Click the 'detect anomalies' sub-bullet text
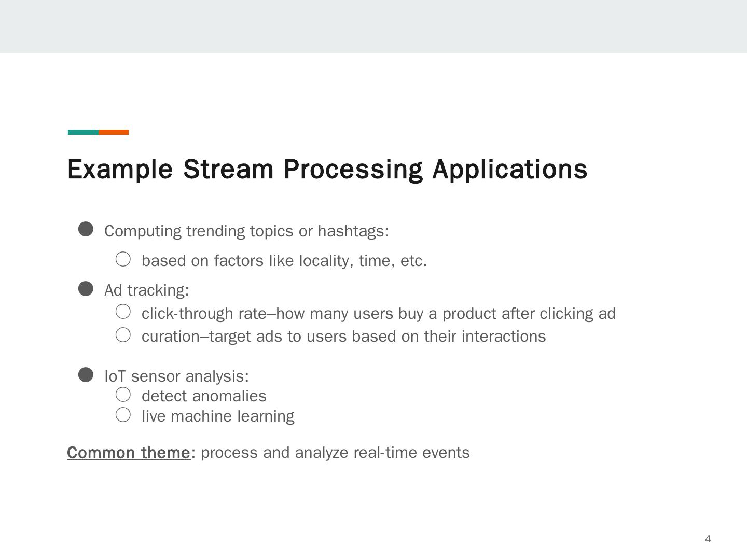The width and height of the screenshot is (747, 560). (204, 396)
